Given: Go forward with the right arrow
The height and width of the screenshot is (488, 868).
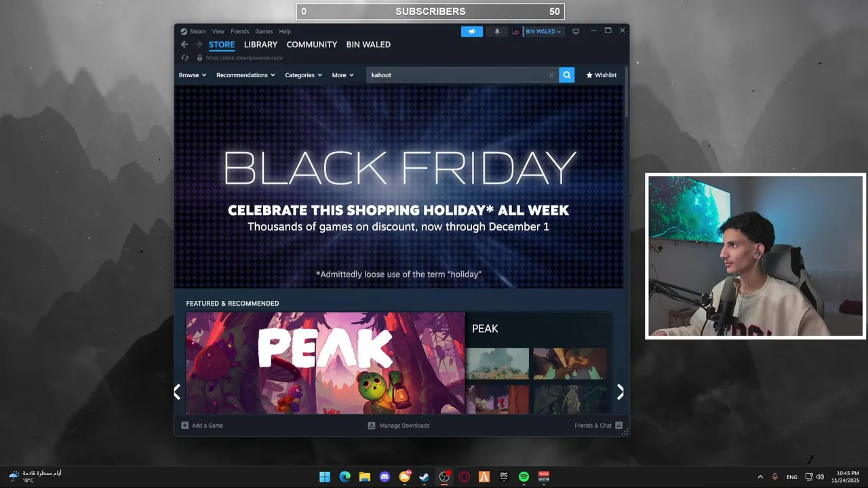Looking at the screenshot, I should (198, 45).
